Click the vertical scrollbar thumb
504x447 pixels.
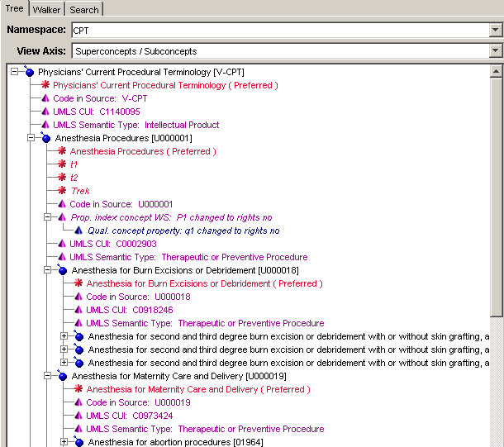[497, 197]
